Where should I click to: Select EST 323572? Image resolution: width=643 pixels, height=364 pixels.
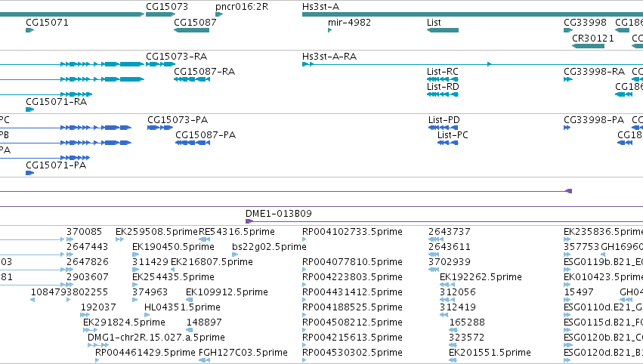pyautogui.click(x=467, y=338)
